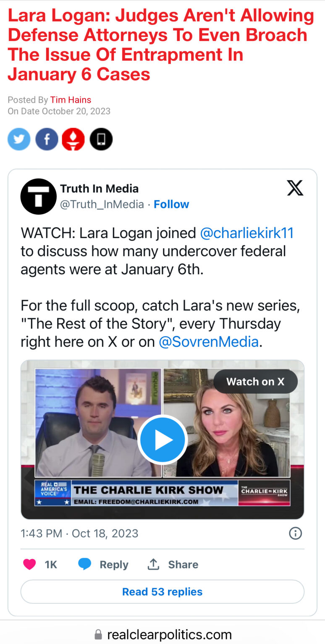Share article via Facebook icon

click(x=47, y=139)
